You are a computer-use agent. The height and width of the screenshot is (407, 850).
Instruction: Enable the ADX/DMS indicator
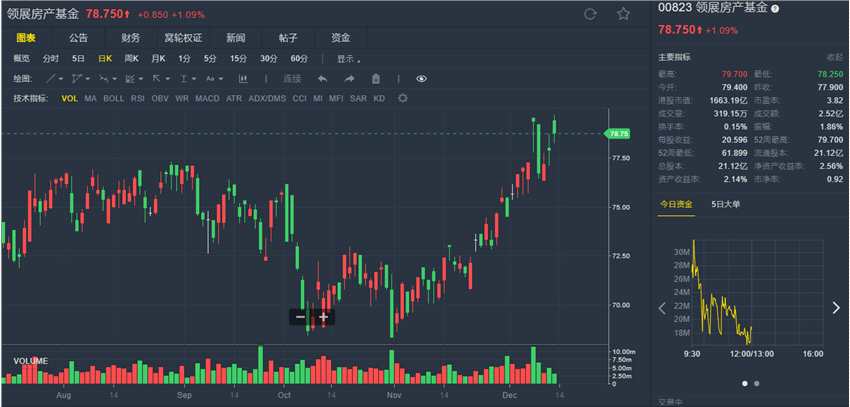click(x=267, y=99)
